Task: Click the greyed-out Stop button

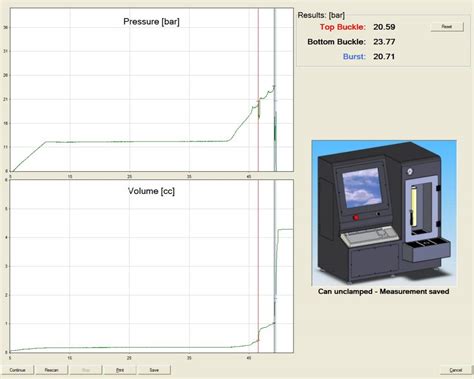Action: coord(86,370)
